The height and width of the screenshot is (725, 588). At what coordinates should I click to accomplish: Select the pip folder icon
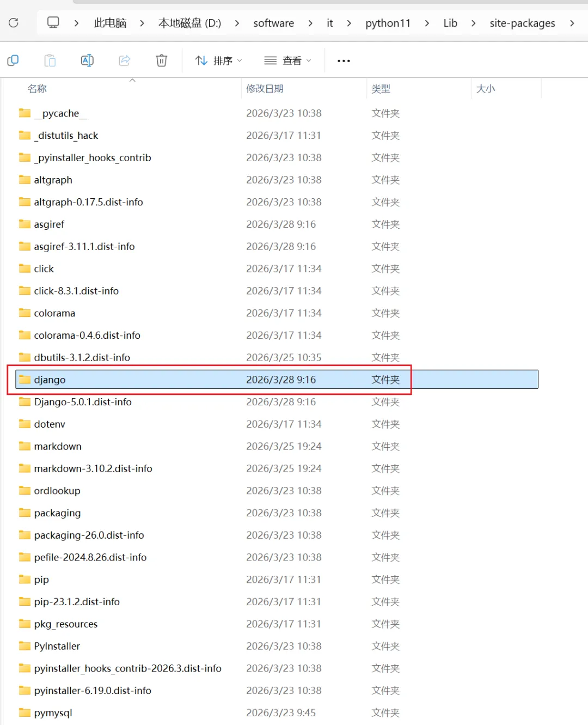[25, 579]
